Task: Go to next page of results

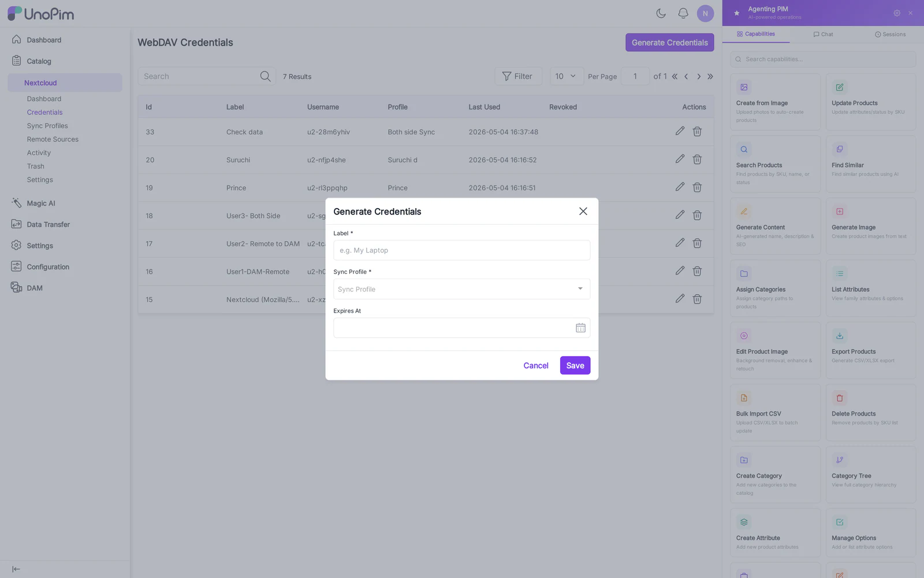Action: pos(699,76)
